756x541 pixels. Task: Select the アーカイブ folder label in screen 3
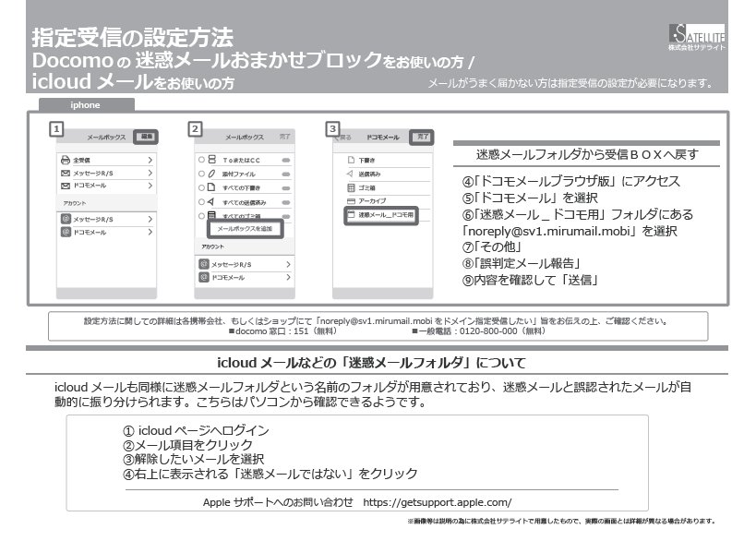(x=372, y=201)
